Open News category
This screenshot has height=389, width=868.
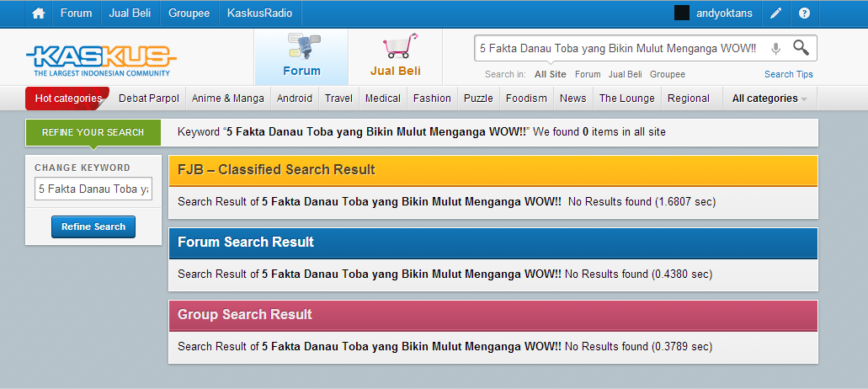[573, 99]
